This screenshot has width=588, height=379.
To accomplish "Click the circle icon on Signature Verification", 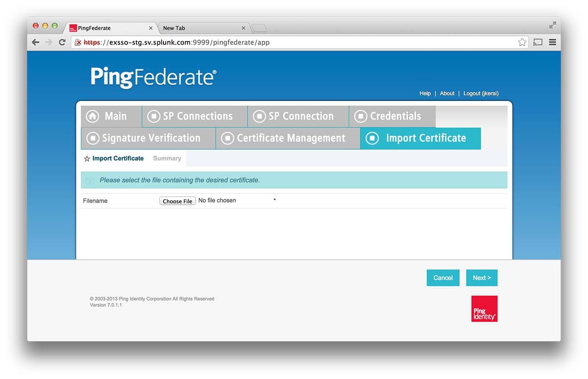I will [x=92, y=138].
